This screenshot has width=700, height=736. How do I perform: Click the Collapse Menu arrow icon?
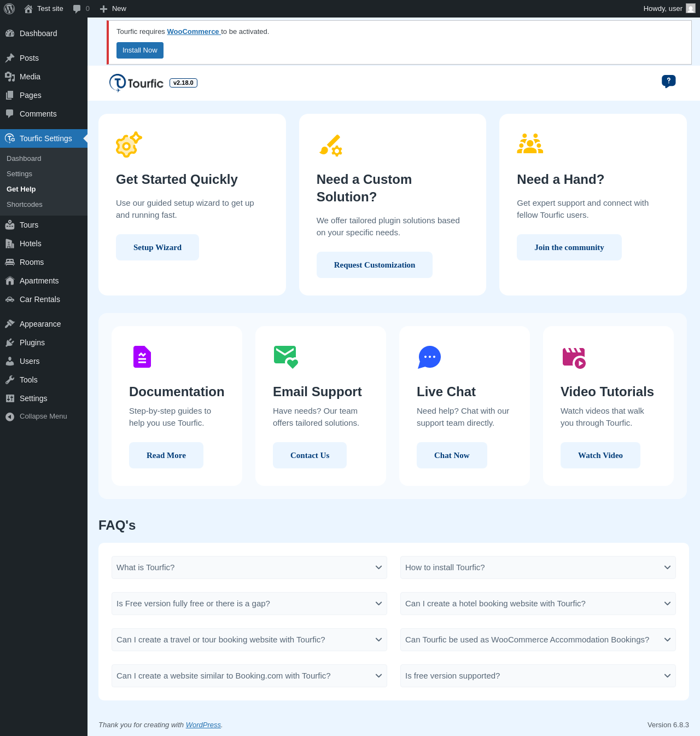10,416
